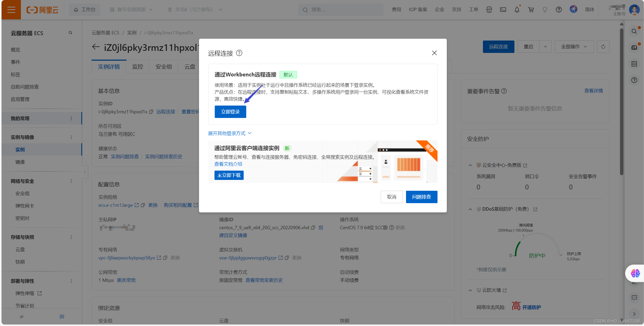Click 立即登录 button
This screenshot has height=326, width=644.
[x=230, y=112]
